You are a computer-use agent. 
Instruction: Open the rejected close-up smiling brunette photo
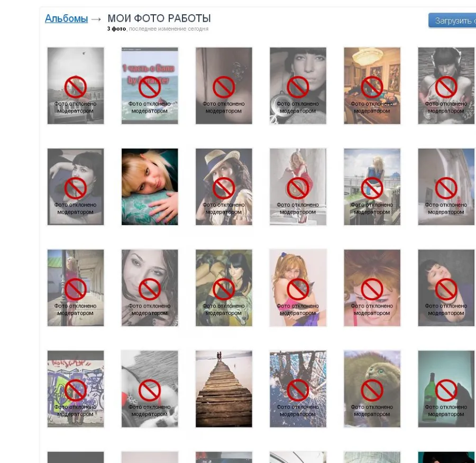coord(150,288)
